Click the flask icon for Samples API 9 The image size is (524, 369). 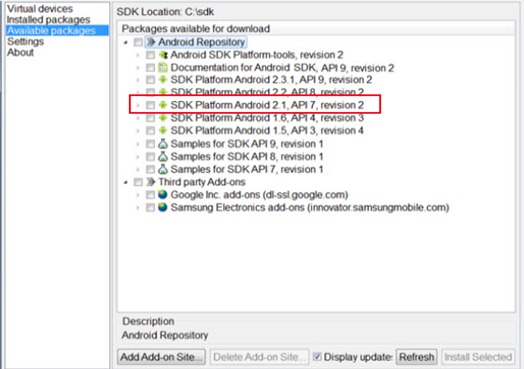pyautogui.click(x=163, y=144)
